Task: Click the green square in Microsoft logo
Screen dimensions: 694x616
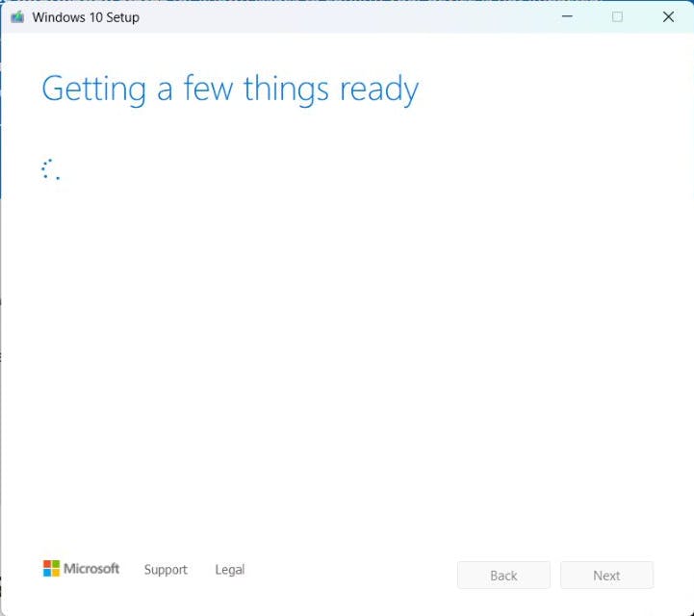Action: [55, 564]
